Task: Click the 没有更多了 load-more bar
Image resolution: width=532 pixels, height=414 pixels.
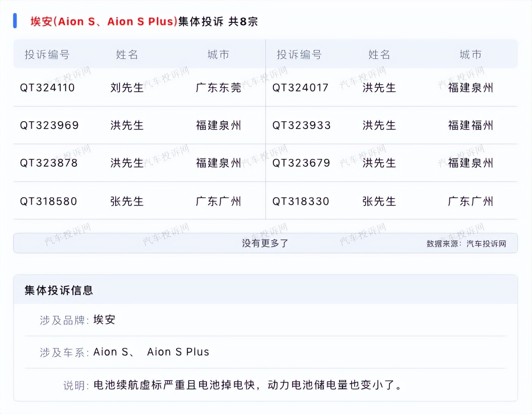Action: pos(265,243)
